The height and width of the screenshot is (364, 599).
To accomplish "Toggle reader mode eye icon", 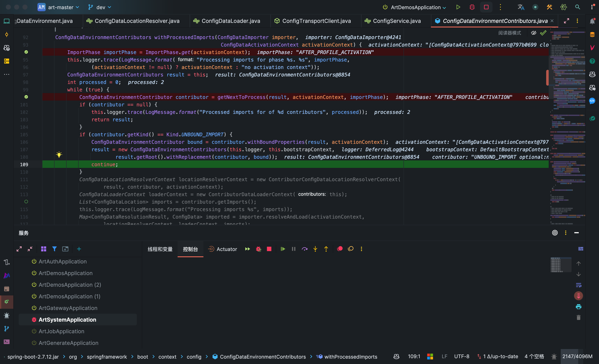I will (534, 33).
